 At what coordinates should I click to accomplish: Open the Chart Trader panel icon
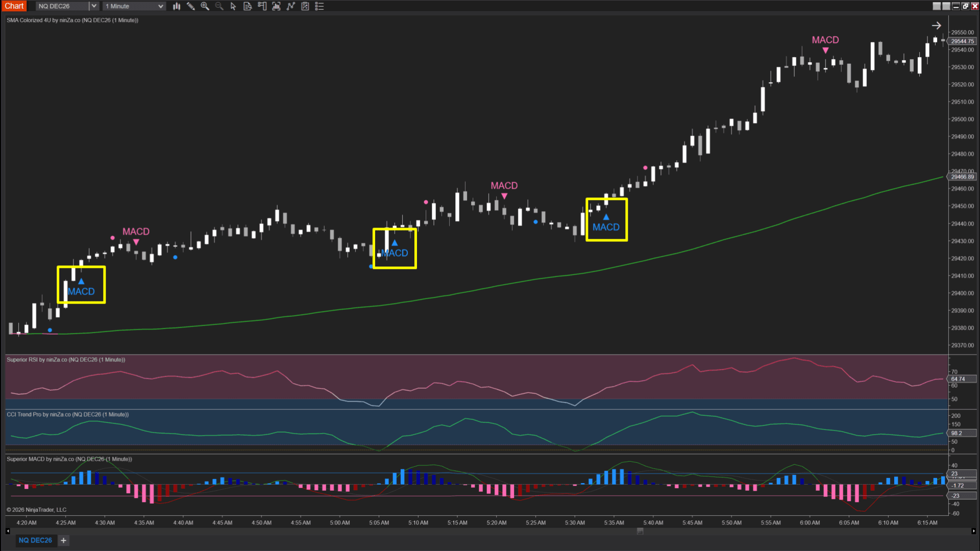[x=262, y=6]
